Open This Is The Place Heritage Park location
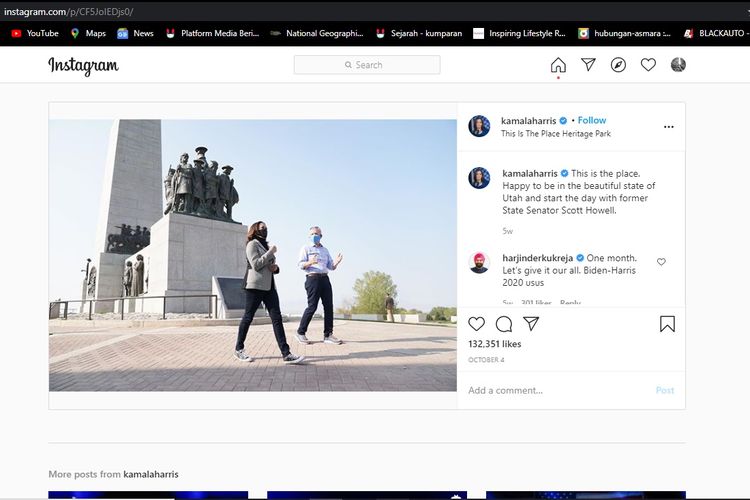This screenshot has width=750, height=500. click(555, 134)
